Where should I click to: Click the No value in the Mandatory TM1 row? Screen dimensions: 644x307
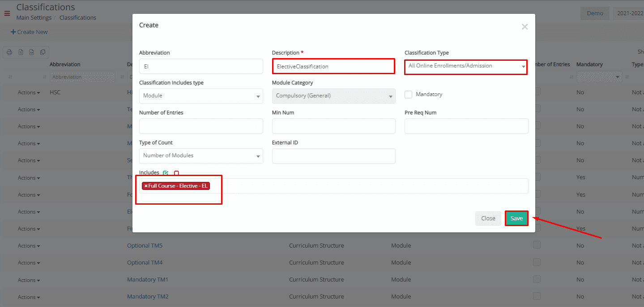[x=580, y=279]
